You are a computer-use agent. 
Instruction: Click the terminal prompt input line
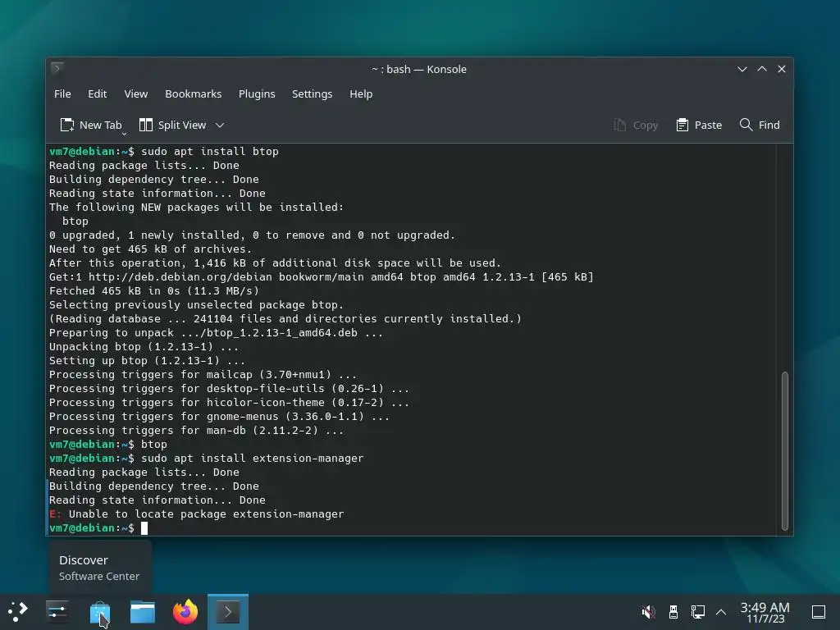(410, 528)
